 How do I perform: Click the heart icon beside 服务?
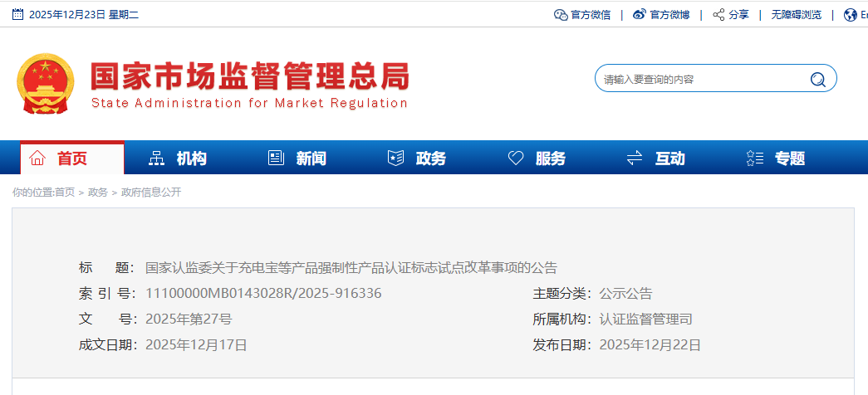coord(516,158)
